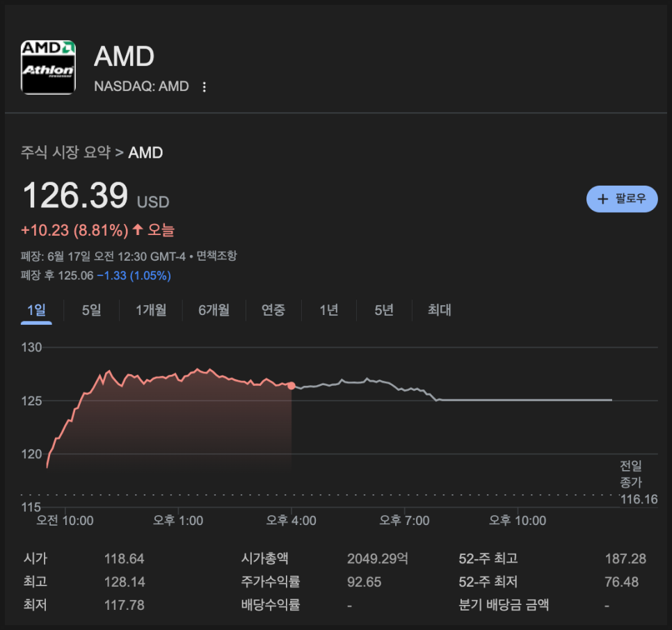Click the 120 price axis label
The width and height of the screenshot is (672, 630).
(31, 454)
